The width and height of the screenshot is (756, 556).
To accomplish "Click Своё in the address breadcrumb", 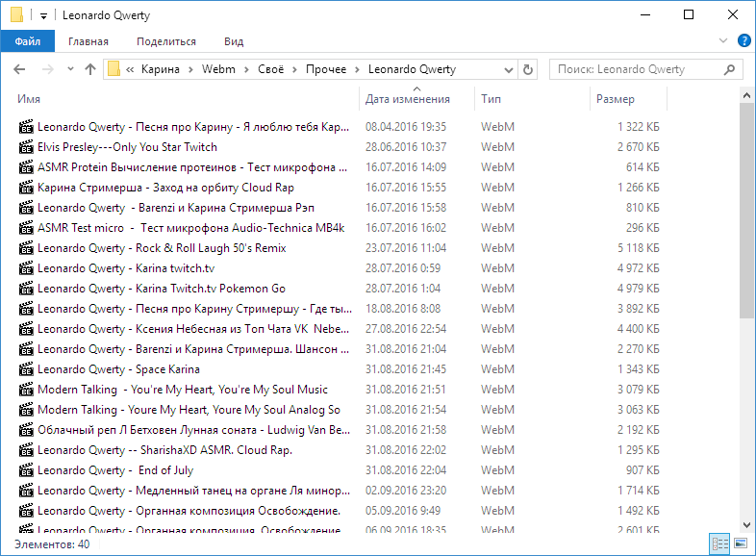I will [x=271, y=69].
